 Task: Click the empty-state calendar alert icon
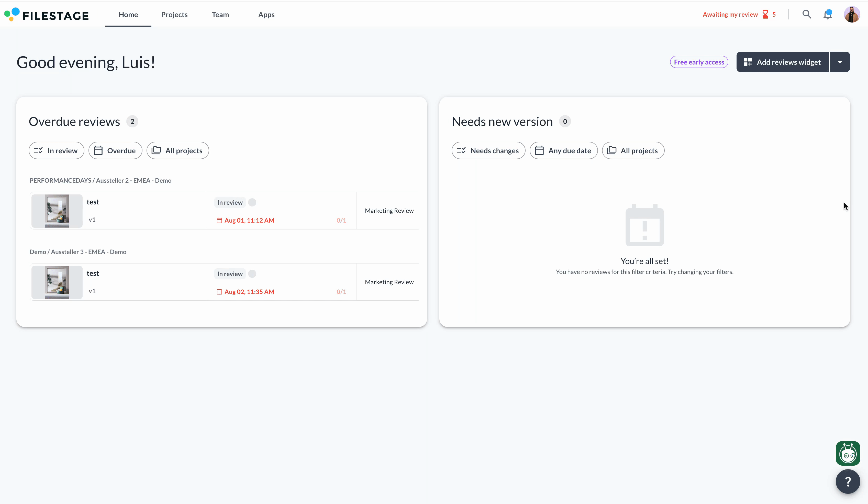(644, 225)
